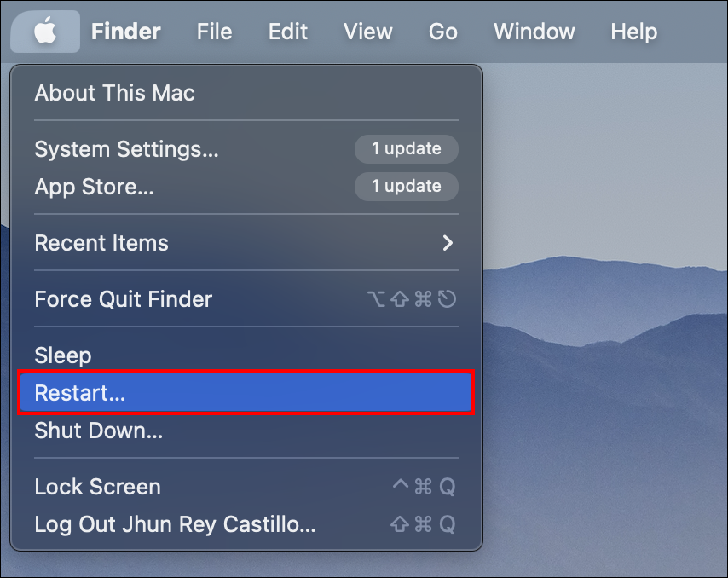Put the Mac to Sleep
The width and height of the screenshot is (728, 578).
[246, 355]
